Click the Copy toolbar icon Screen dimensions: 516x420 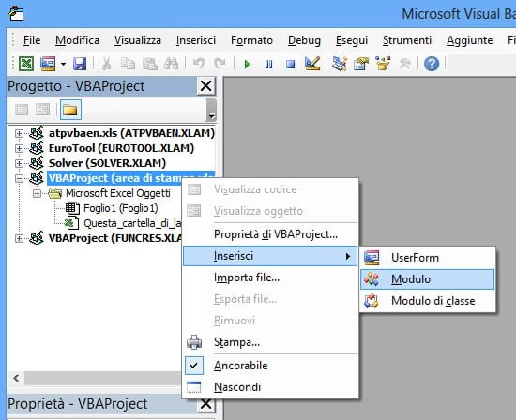click(x=128, y=64)
